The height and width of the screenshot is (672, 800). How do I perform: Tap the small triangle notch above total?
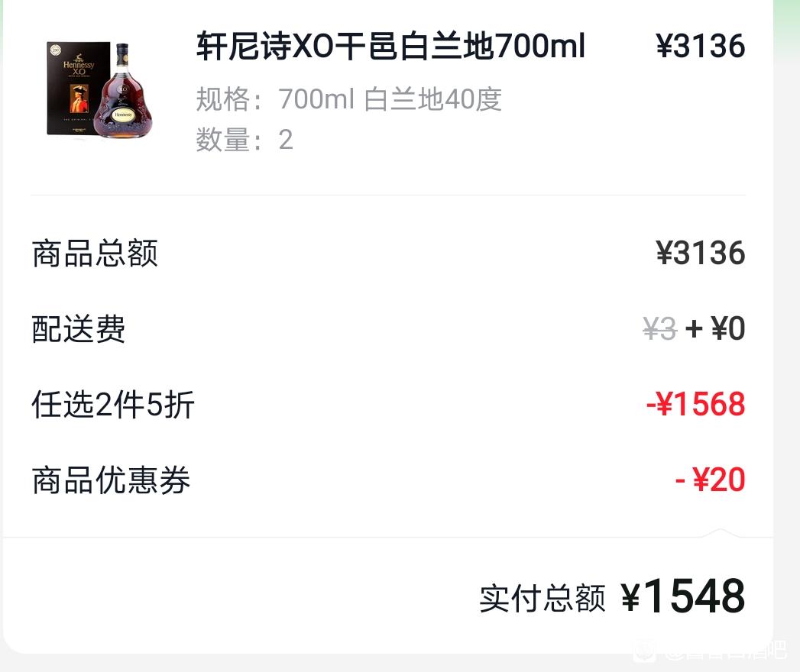(x=720, y=533)
